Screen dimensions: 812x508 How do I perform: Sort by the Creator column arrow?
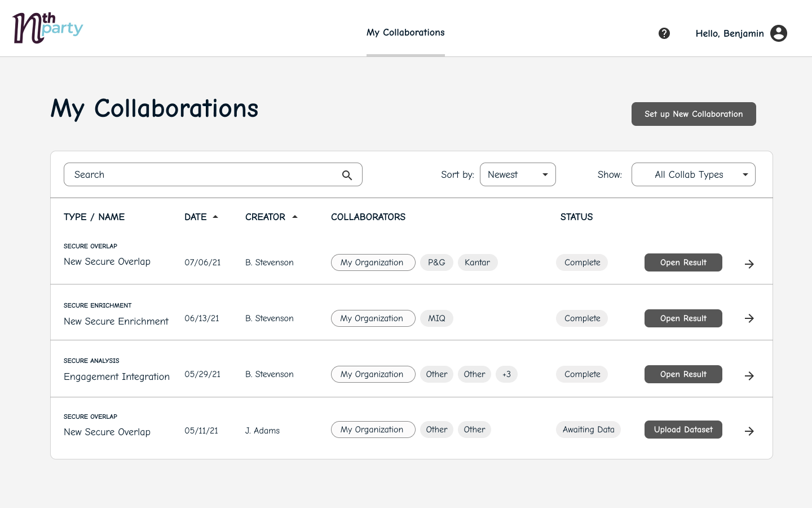[x=295, y=217]
